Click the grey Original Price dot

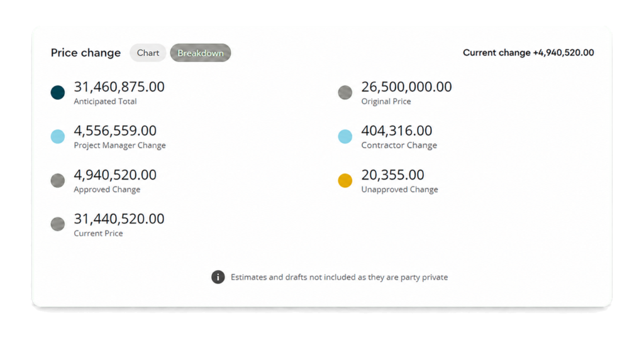click(345, 92)
